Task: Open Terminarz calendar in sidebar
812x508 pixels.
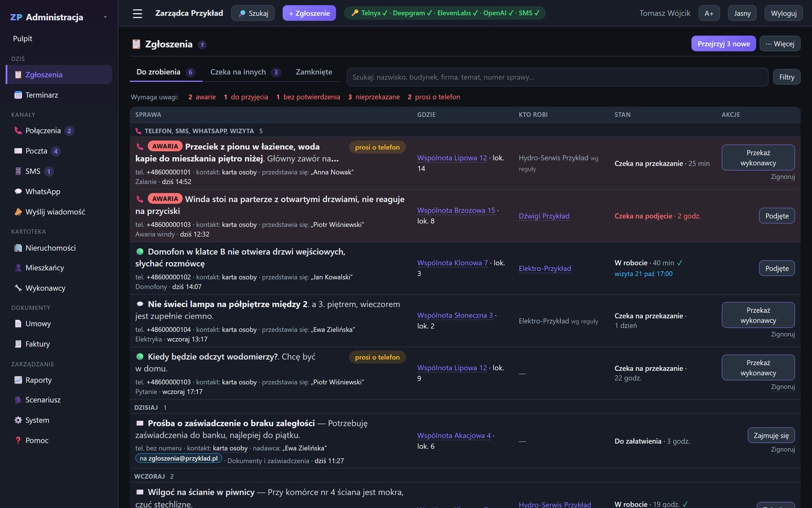Action: [x=59, y=95]
